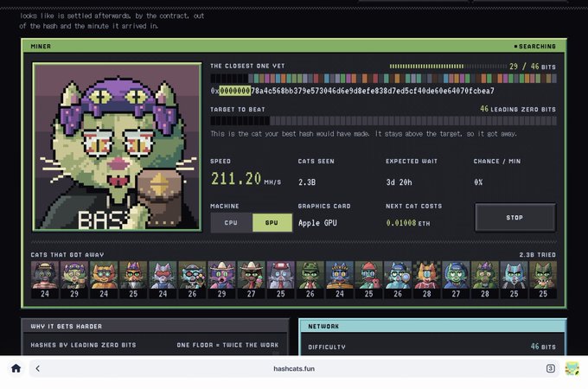The image size is (588, 389).
Task: Click the 2.3B TRIED counter
Action: click(x=537, y=254)
